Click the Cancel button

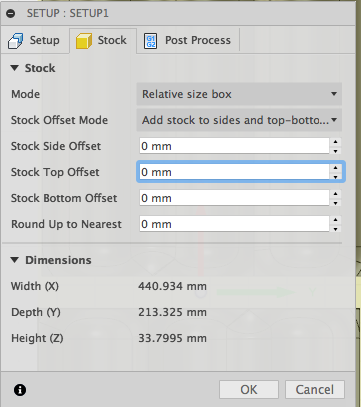pos(315,389)
